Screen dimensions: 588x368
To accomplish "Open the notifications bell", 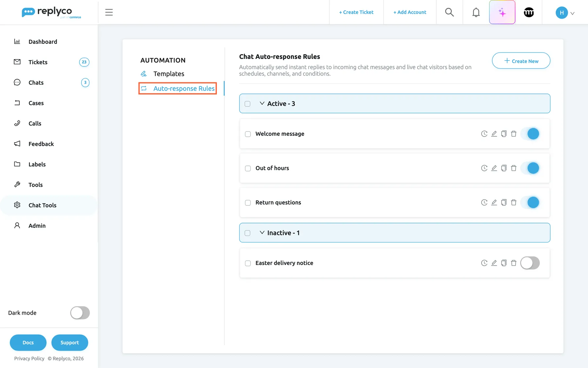I will pyautogui.click(x=476, y=12).
